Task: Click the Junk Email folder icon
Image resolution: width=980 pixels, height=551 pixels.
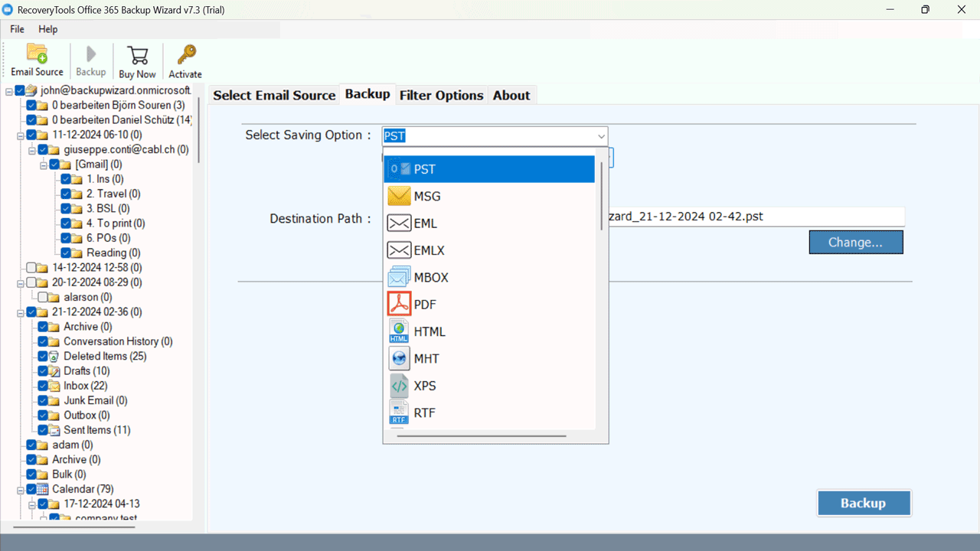Action: click(54, 401)
